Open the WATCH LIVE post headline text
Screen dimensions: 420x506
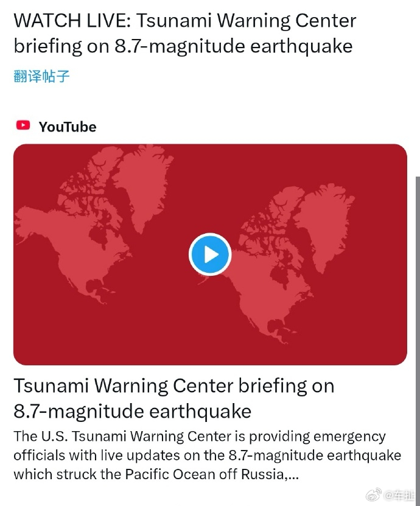click(185, 33)
